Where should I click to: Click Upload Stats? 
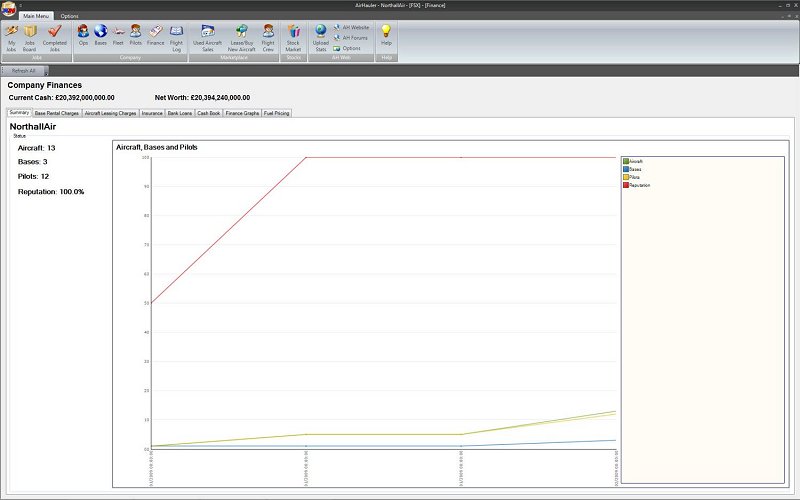pos(320,38)
